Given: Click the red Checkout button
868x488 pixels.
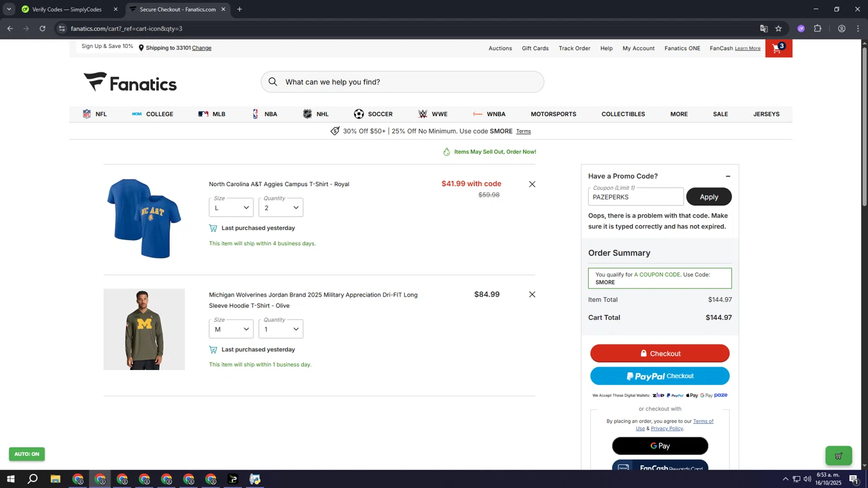Looking at the screenshot, I should click(x=660, y=353).
